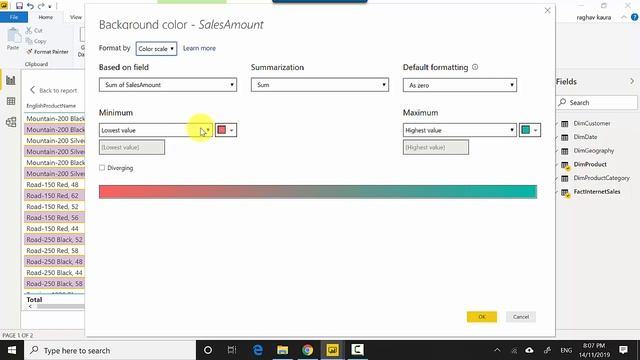The width and height of the screenshot is (640, 360).
Task: Click the Minimum value input box
Action: click(132, 147)
